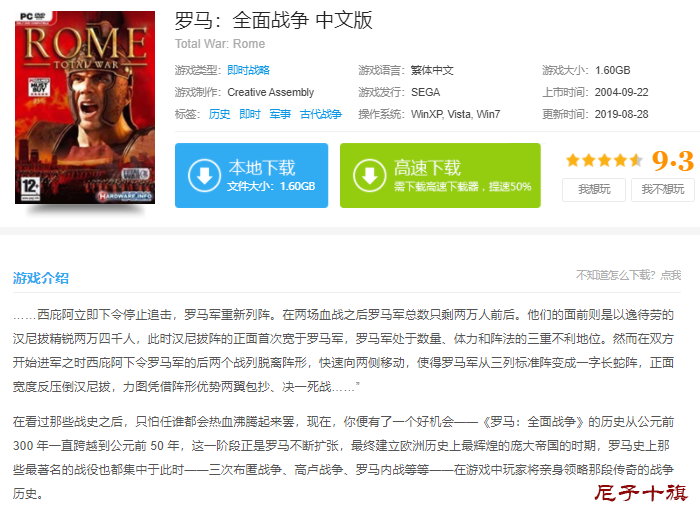Image resolution: width=700 pixels, height=508 pixels.
Task: Click the download arrow icon on 本地下载
Action: tap(204, 175)
